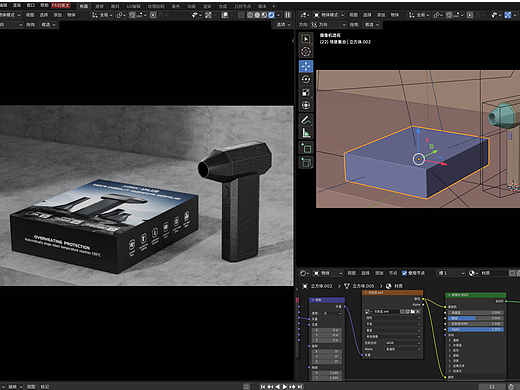Image resolution: width=520 pixels, height=390 pixels.
Task: Select the Select Box tool in the toolbar
Action: 306,39
